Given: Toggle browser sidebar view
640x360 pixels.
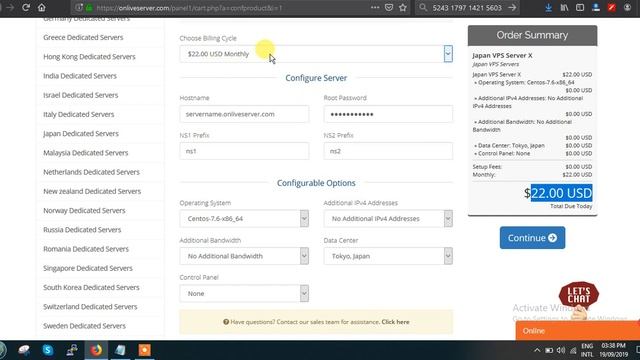Looking at the screenshot, I should 580,7.
